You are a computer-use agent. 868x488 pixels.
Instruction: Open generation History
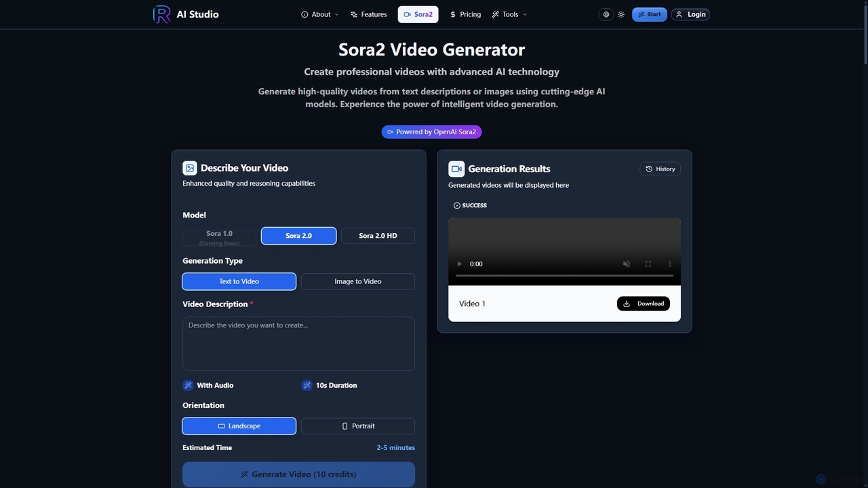[660, 169]
